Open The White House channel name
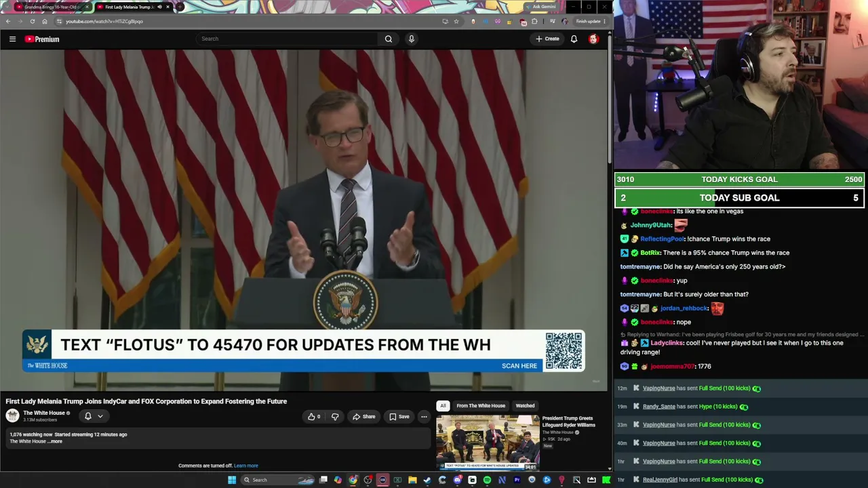Screen dimensions: 868x488 click(44, 413)
